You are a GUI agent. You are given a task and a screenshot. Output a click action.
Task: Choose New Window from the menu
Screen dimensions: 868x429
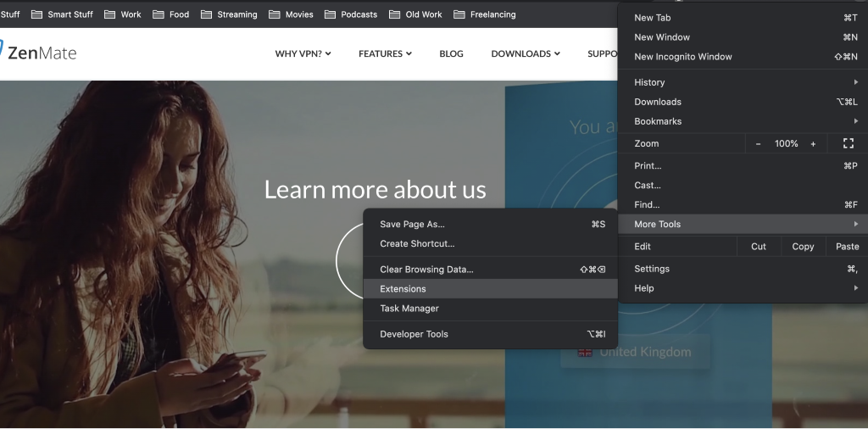[x=743, y=37]
